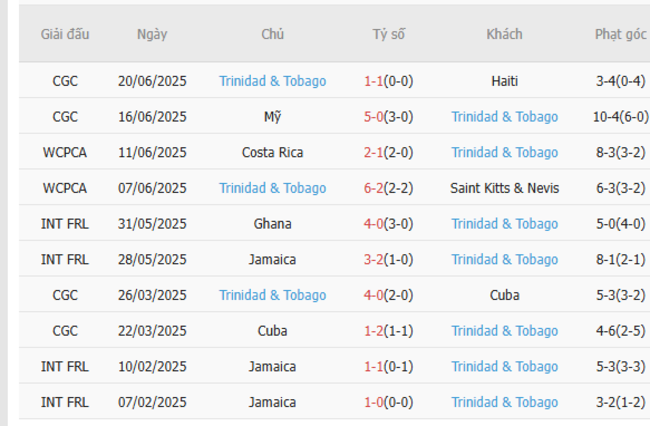Viewport: 650px width, 426px height.
Task: Click the Phạt góc column header
Action: point(620,34)
